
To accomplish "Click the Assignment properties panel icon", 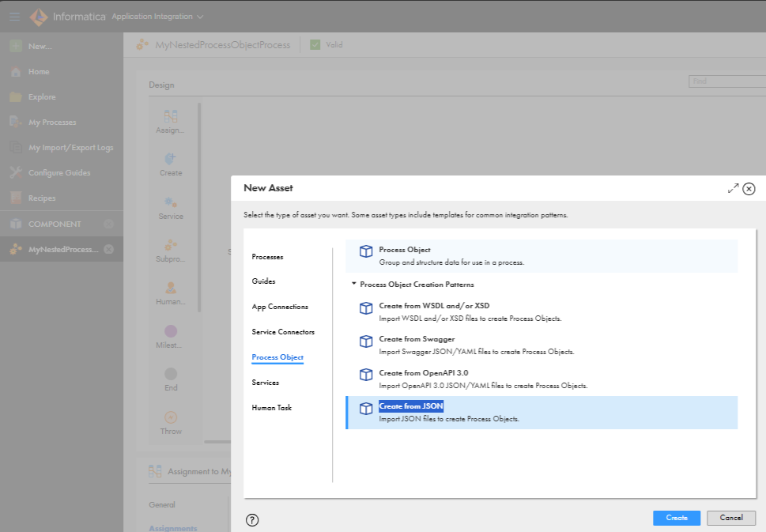I will (x=155, y=471).
